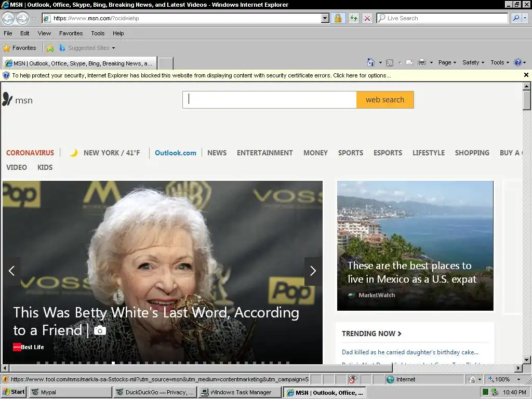Show previous slide with left chevron
Viewport: 532px width, 399px height.
tap(11, 271)
